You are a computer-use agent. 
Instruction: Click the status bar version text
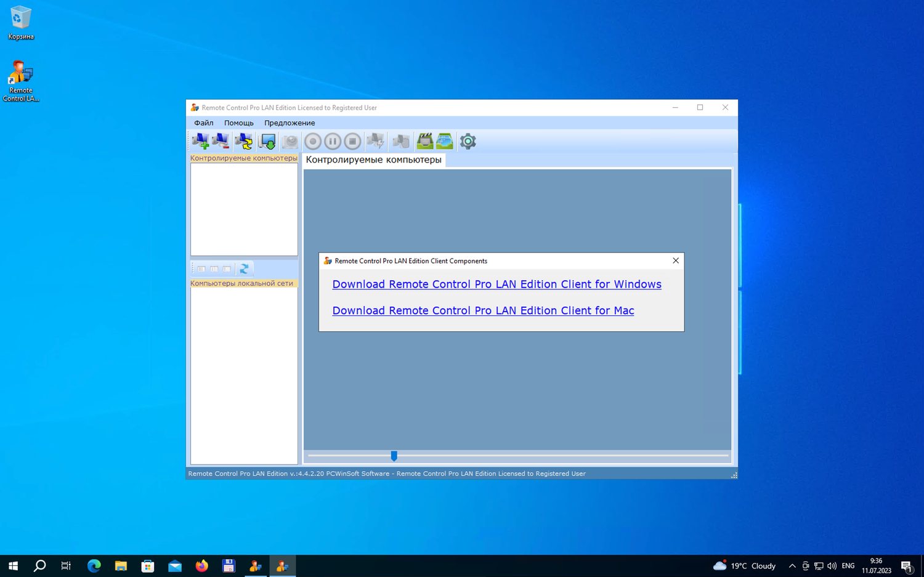click(387, 474)
